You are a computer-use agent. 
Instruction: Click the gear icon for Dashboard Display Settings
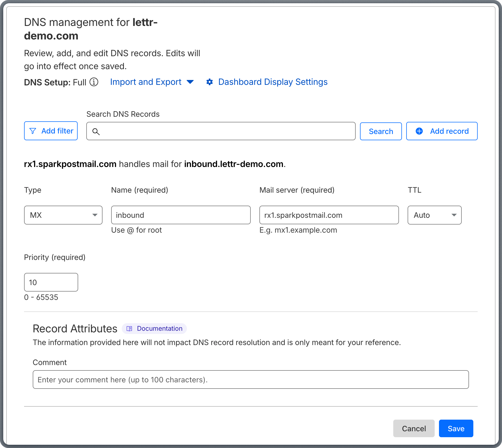tap(210, 82)
